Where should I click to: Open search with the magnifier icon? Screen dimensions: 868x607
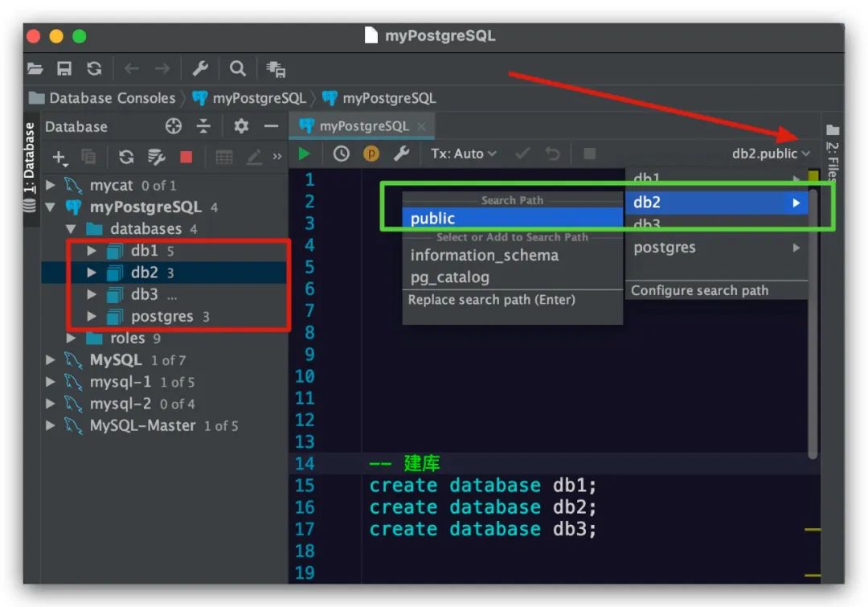click(237, 68)
